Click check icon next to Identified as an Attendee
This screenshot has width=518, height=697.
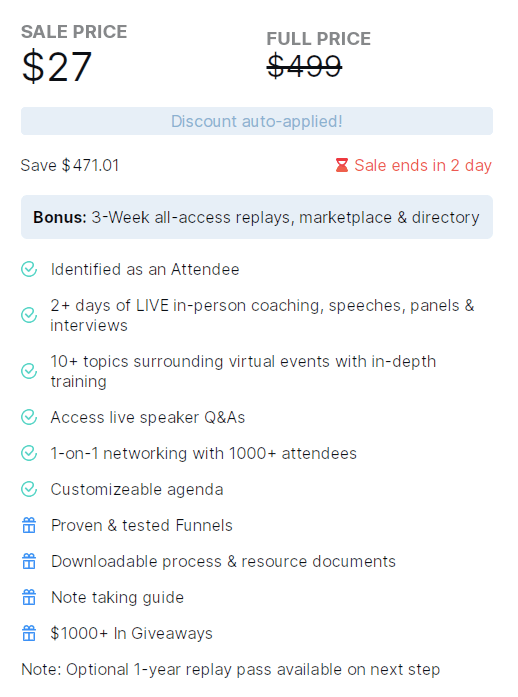pos(29,269)
